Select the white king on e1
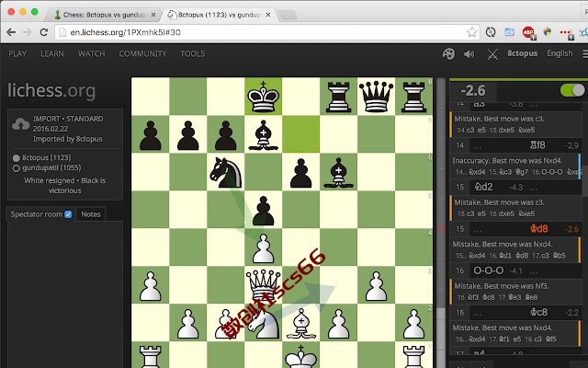This screenshot has width=588, height=368. click(300, 355)
